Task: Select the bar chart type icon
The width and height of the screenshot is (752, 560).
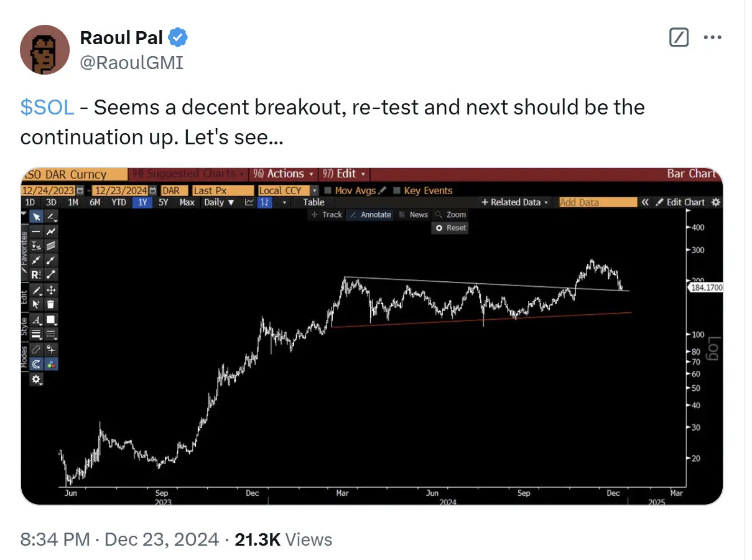Action: pyautogui.click(x=265, y=202)
